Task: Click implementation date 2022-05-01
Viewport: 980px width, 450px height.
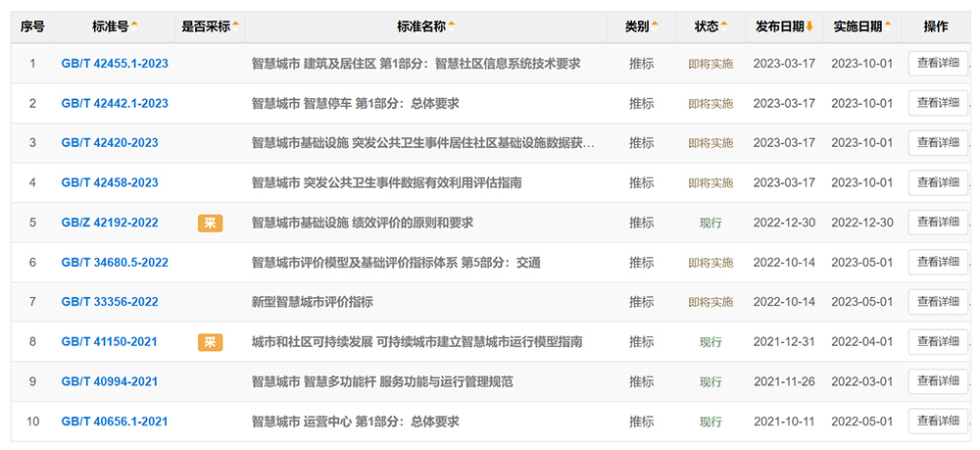Action: [862, 422]
